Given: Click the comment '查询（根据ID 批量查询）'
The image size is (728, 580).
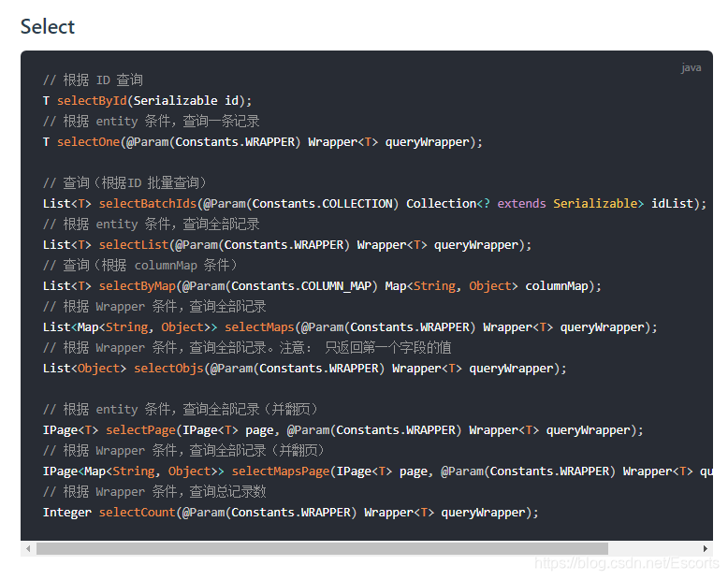Looking at the screenshot, I should [135, 182].
